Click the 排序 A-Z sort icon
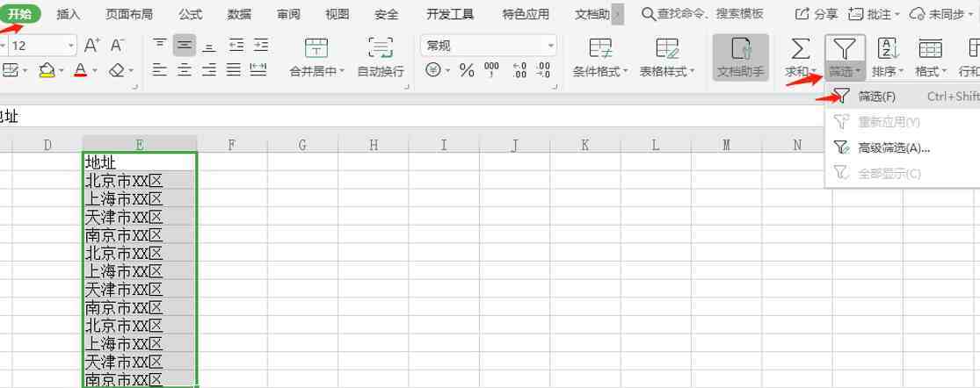This screenshot has height=388, width=980. [x=888, y=48]
